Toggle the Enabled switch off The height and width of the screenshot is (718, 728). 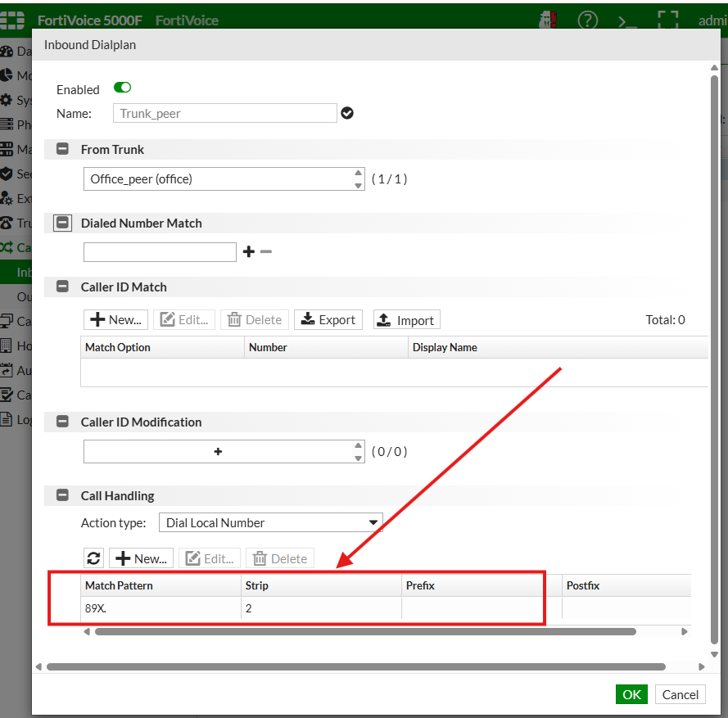[122, 88]
